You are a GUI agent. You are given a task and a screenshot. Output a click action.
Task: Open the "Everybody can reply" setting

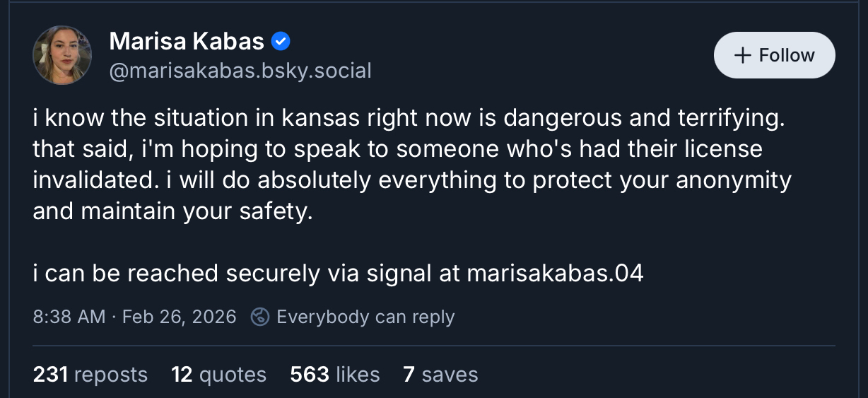coord(365,316)
